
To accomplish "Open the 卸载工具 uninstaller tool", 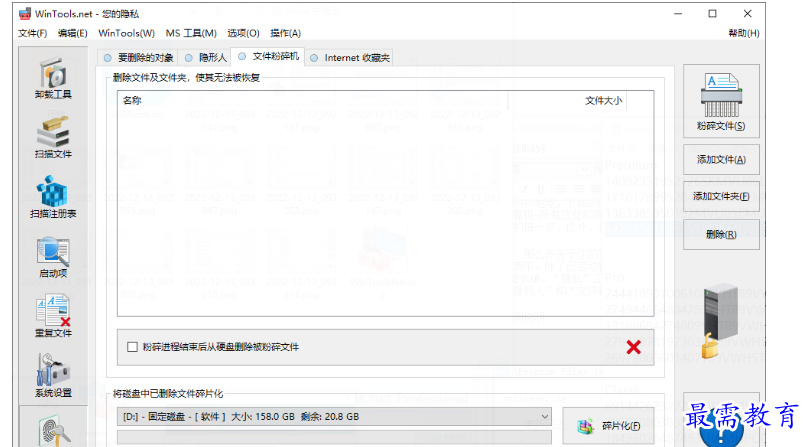I will tap(53, 78).
